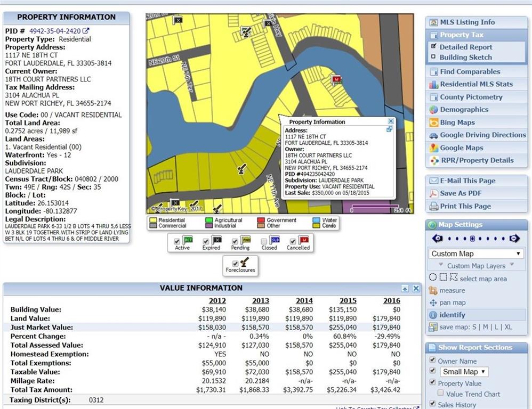
Task: Click the Print This Page link
Action: (465, 206)
